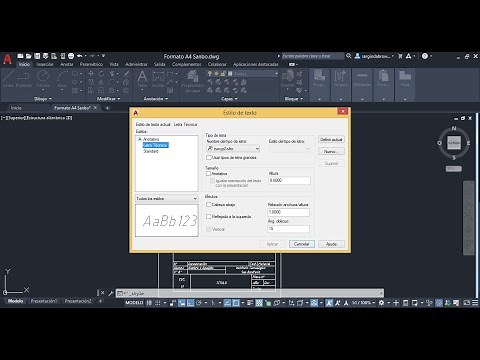Click the open file folder icon
480x360 pixels.
[29, 56]
